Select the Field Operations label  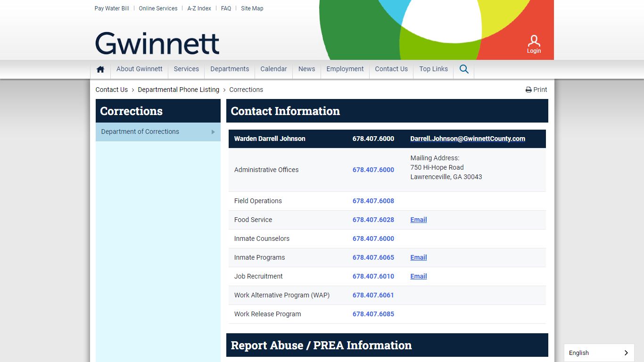(x=258, y=201)
